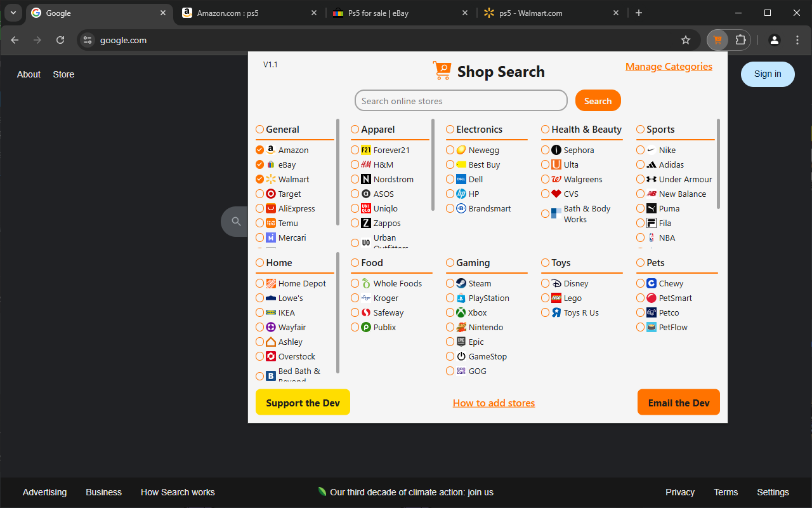Check the Newegg store checkbox
This screenshot has width=812, height=508.
pyautogui.click(x=450, y=150)
